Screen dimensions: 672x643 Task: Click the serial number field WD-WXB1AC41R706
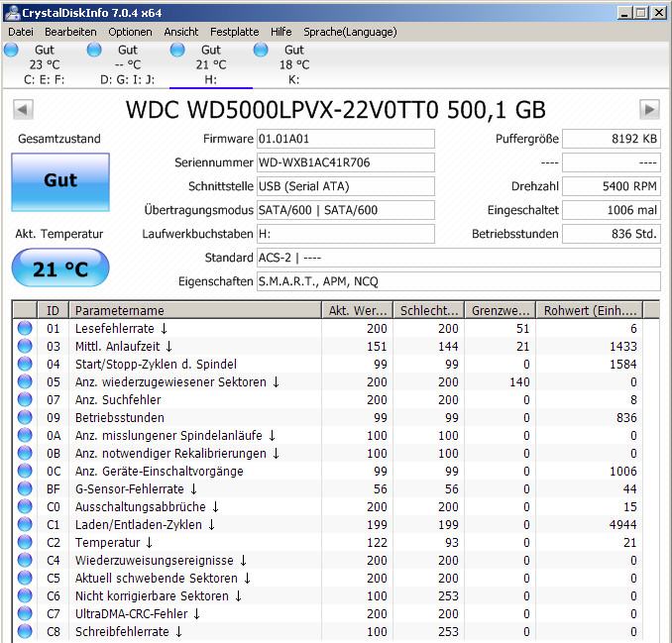pyautogui.click(x=346, y=162)
